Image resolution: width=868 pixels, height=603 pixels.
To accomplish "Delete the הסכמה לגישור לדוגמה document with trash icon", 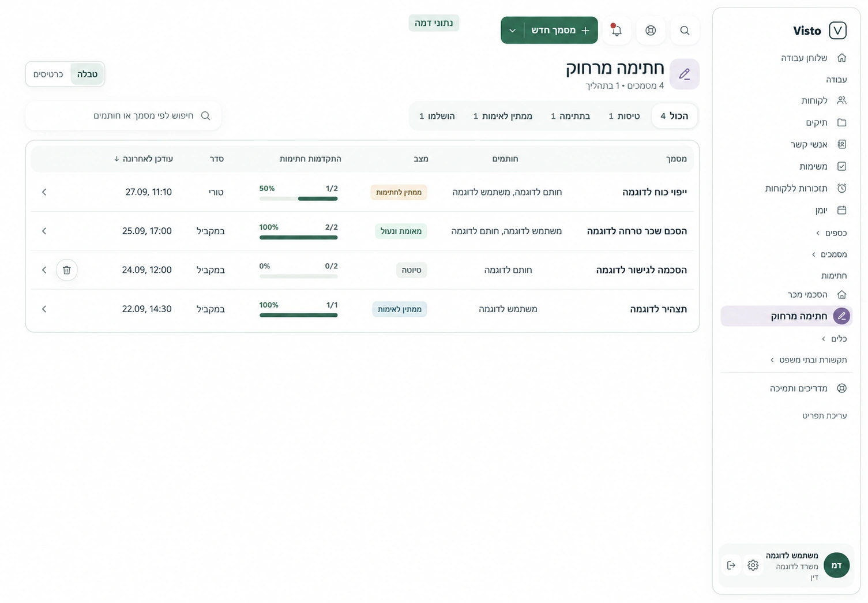I will pos(67,270).
